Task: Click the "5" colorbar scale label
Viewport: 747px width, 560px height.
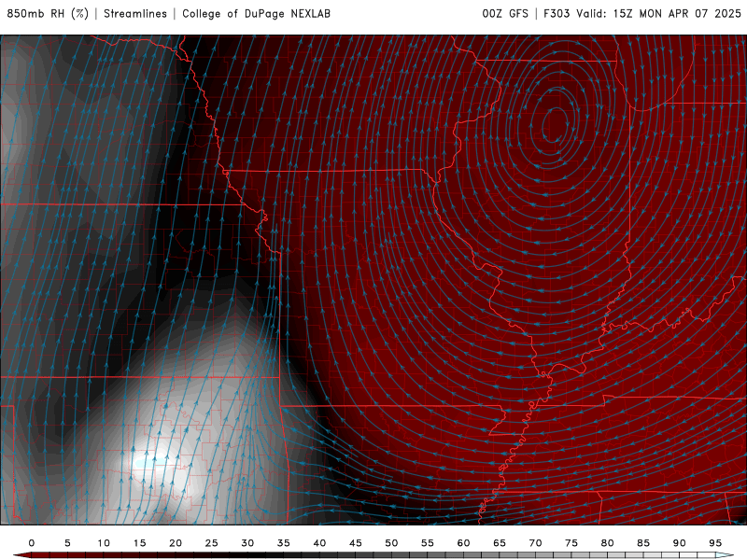Action: click(67, 543)
